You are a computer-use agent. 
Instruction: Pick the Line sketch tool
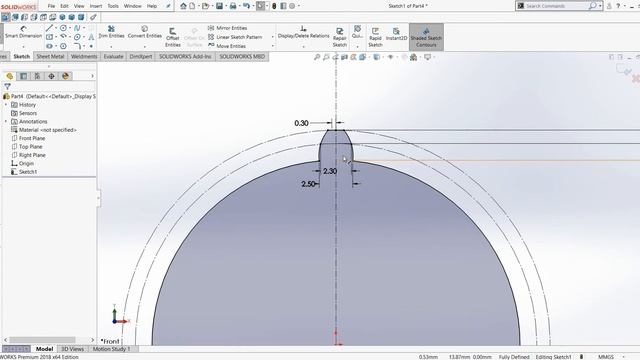[49, 28]
